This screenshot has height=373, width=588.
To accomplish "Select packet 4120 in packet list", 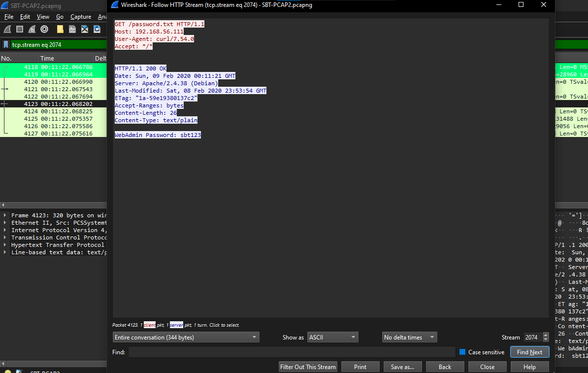I will 53,82.
